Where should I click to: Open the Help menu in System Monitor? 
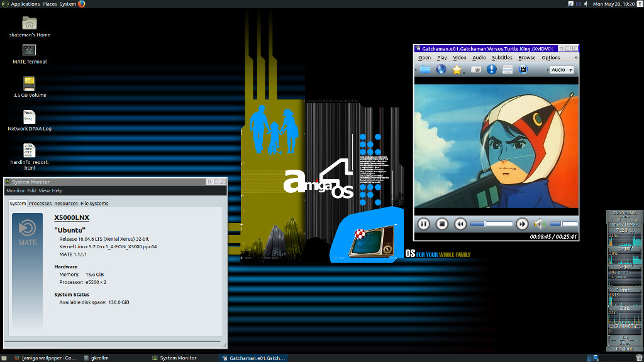point(57,191)
